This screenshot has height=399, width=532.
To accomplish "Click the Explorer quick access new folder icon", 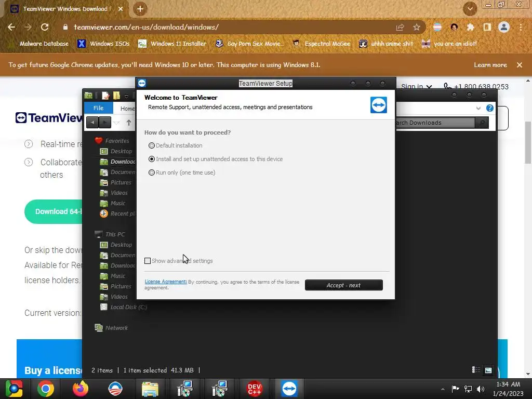I will 116,96.
